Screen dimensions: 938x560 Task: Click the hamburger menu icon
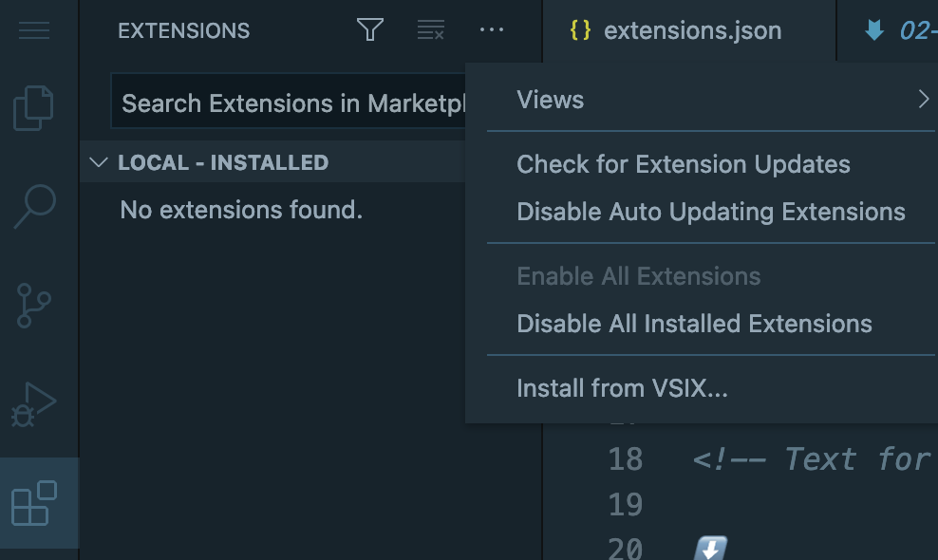point(34,29)
